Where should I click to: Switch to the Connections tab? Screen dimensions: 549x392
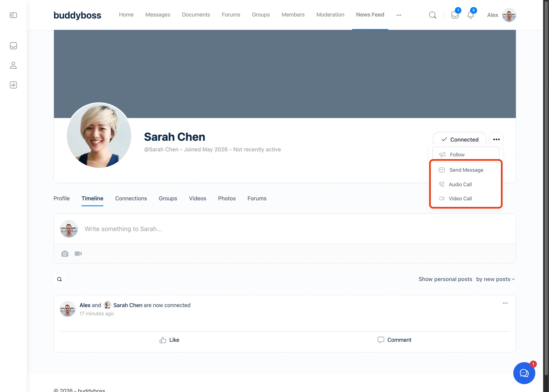coord(131,198)
